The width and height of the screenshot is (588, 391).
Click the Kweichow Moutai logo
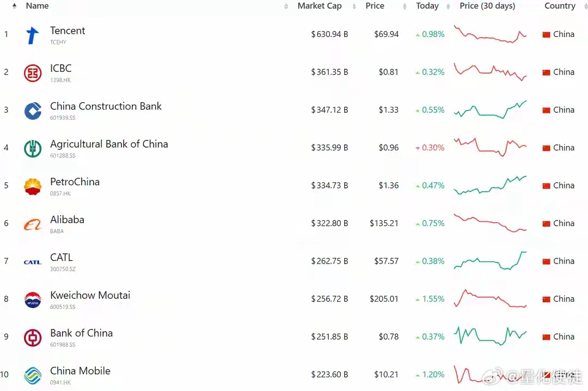(33, 300)
